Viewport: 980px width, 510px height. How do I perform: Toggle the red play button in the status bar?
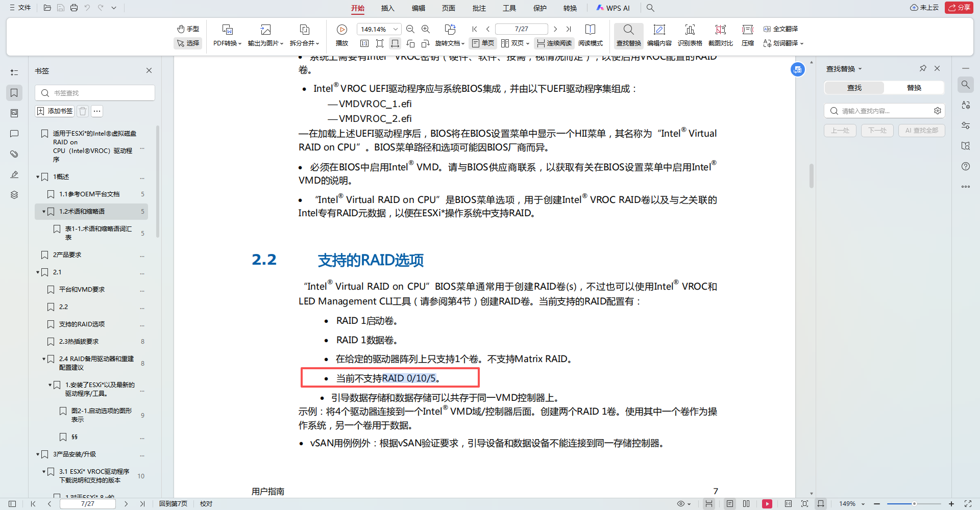point(767,504)
